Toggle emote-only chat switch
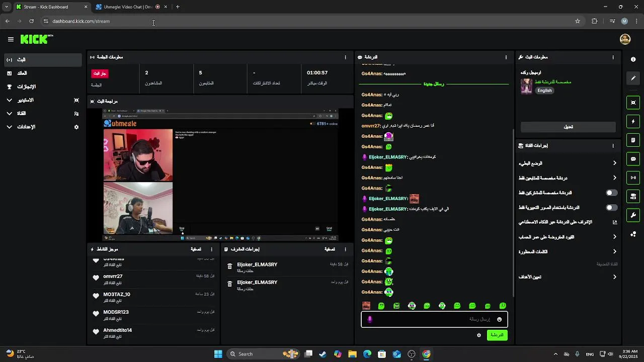The width and height of the screenshot is (644, 362). pyautogui.click(x=611, y=207)
